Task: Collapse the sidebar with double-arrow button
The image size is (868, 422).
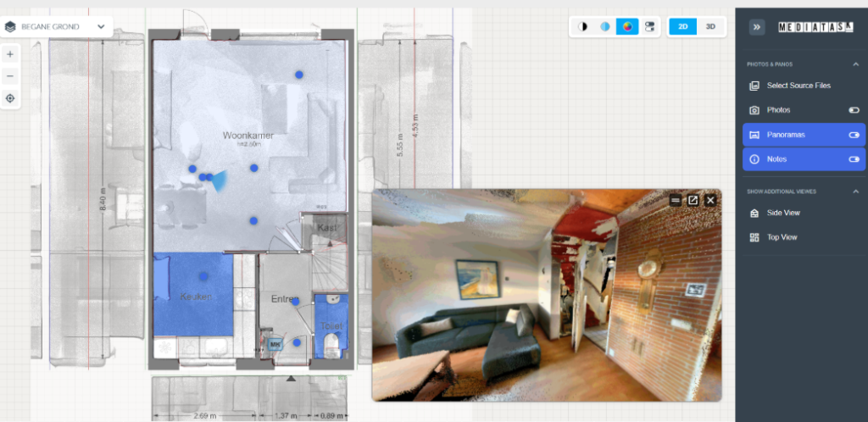Action: 757,26
